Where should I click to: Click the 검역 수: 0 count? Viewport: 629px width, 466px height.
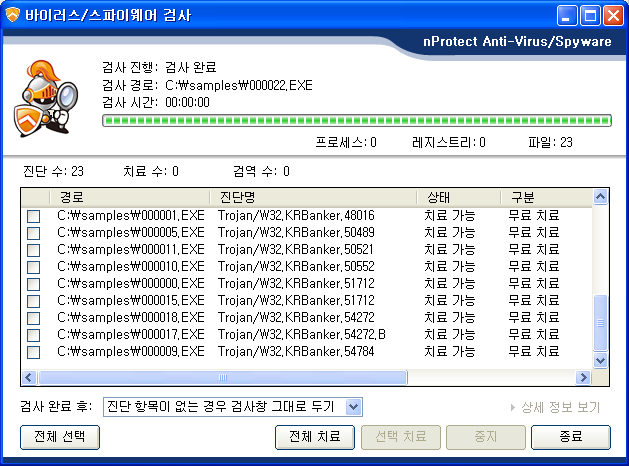261,172
